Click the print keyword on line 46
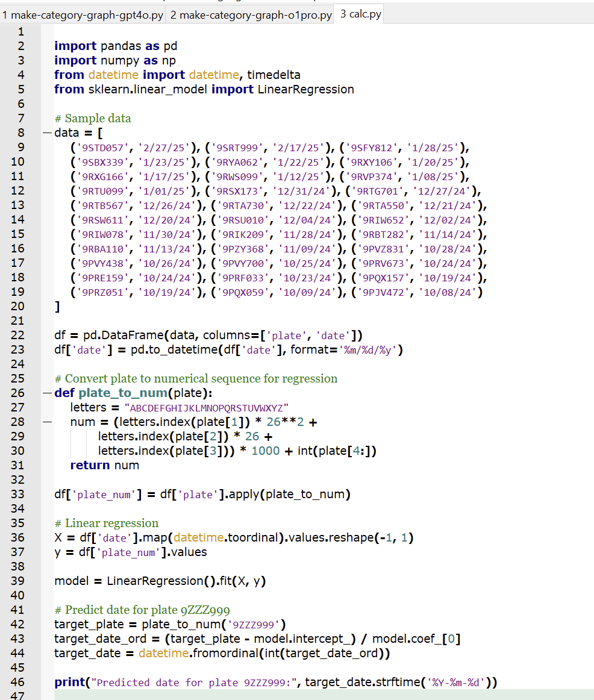 (70, 682)
